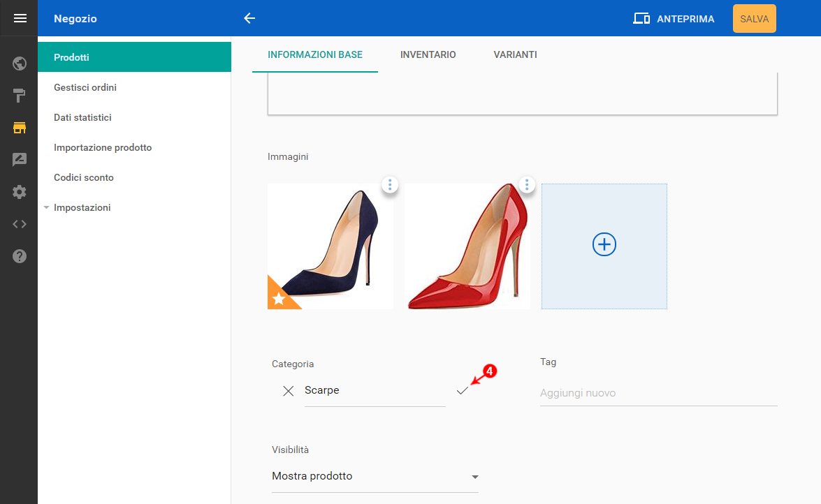
Task: Open the hamburger main menu
Action: click(20, 19)
